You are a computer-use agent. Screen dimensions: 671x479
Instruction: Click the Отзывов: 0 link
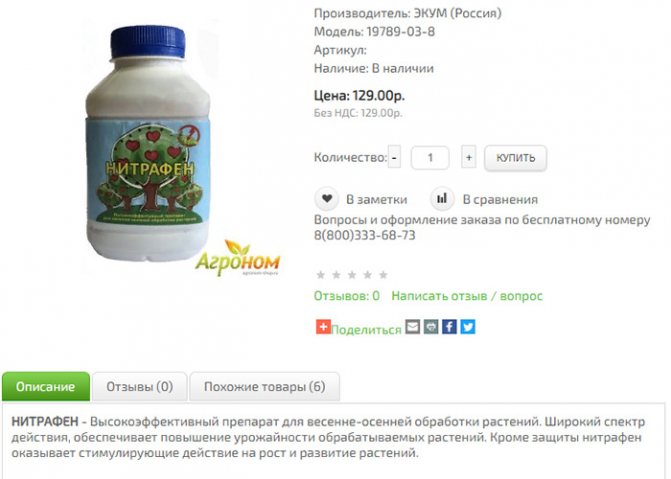click(x=347, y=296)
